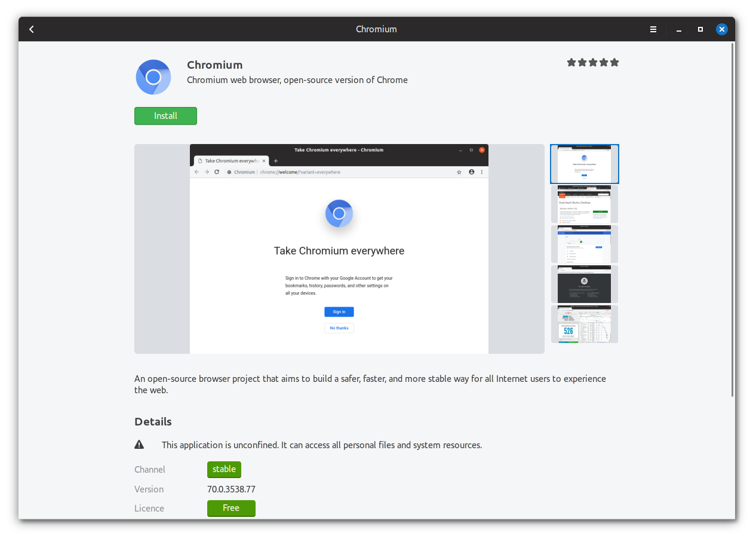Screen dimensions: 756x542
Task: Minimize the Chromium software window
Action: (x=679, y=29)
